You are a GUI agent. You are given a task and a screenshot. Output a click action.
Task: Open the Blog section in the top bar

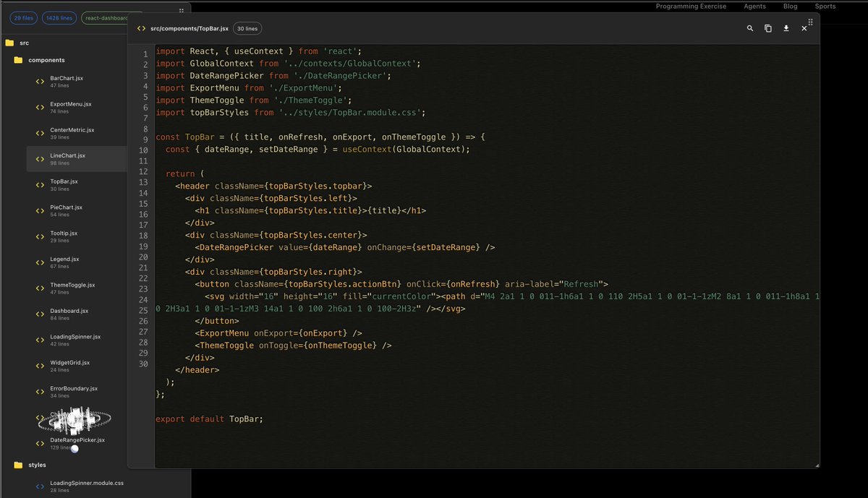click(789, 6)
